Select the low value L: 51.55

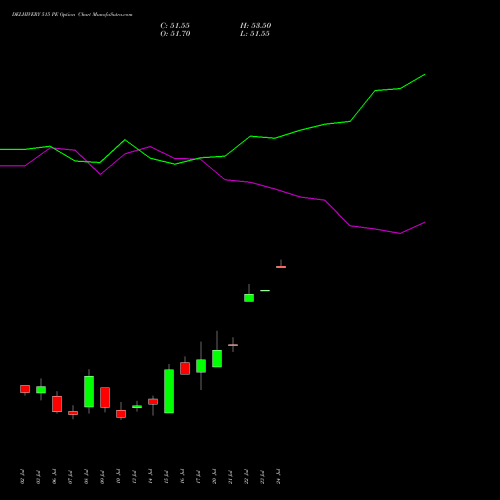click(x=255, y=34)
